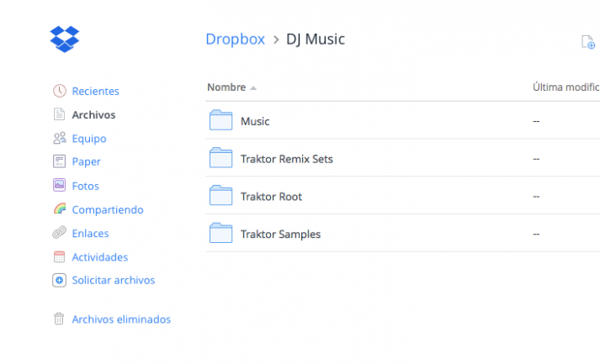
Task: Click the modified date dash in Traktor Samples row
Action: point(536,234)
